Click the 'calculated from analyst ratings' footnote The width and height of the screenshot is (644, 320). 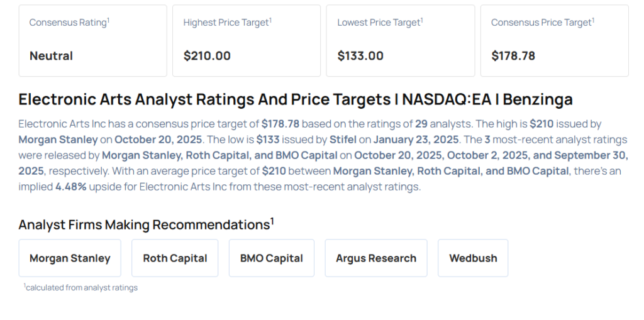point(80,287)
